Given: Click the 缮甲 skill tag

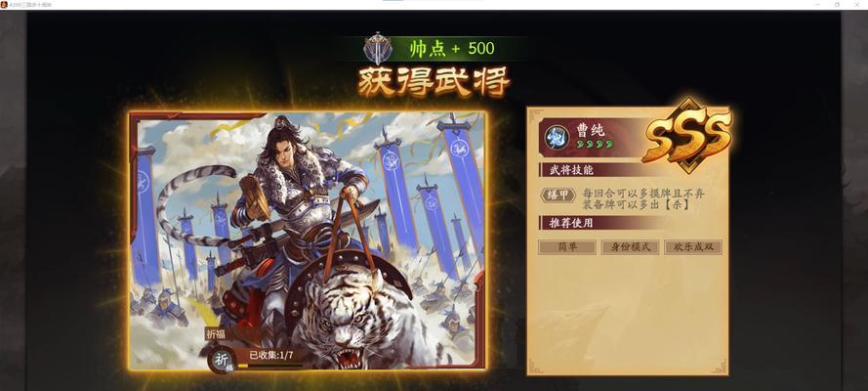Looking at the screenshot, I should click(558, 195).
